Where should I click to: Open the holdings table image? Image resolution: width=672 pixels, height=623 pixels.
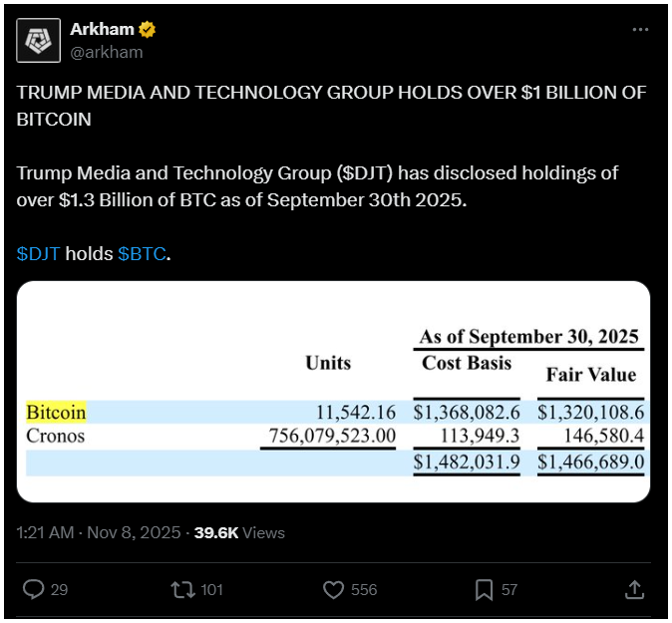click(x=334, y=391)
